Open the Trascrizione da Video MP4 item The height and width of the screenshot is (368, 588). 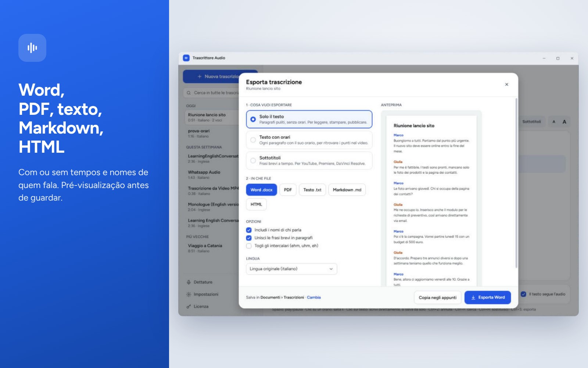[212, 191]
